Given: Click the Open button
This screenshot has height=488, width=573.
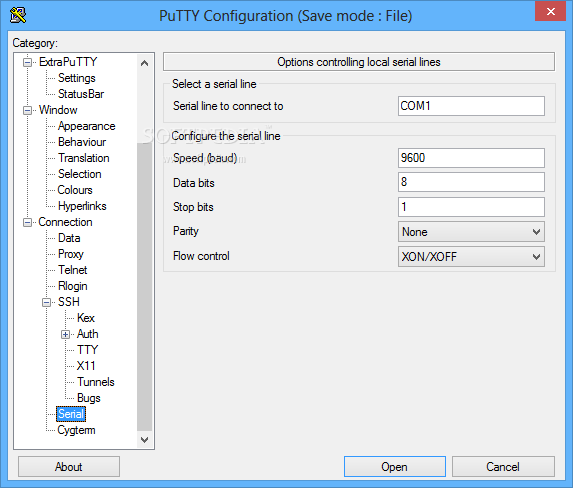Looking at the screenshot, I should (x=395, y=467).
